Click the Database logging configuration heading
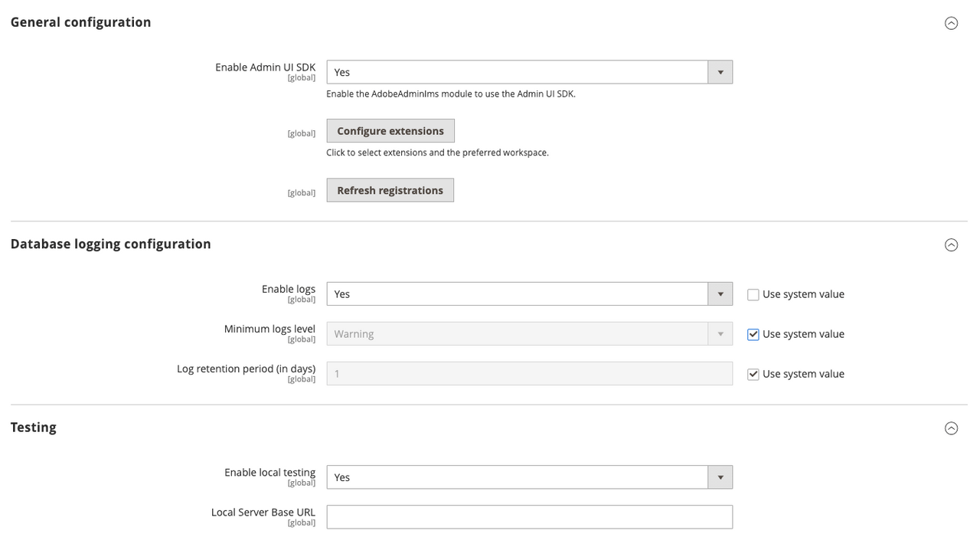 (110, 244)
